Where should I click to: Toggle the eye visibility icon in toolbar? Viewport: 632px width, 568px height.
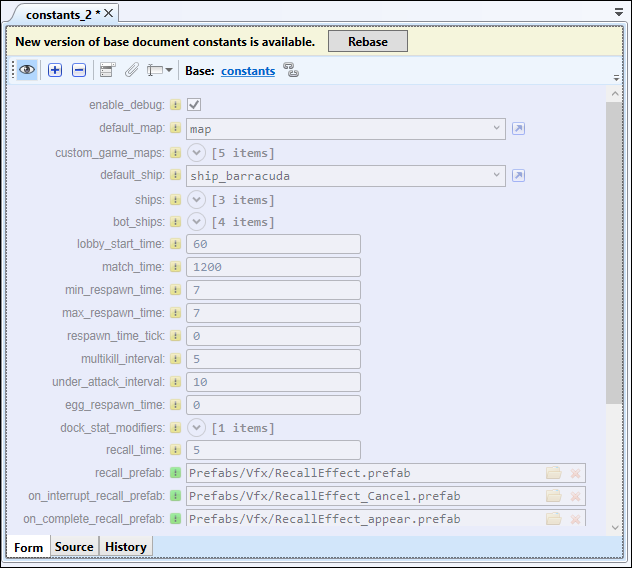(x=27, y=70)
